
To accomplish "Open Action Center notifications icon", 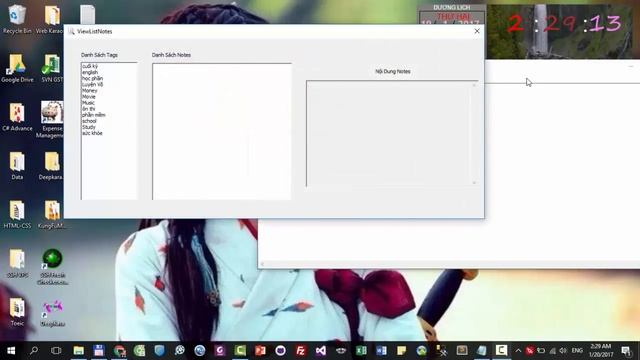I will point(626,351).
